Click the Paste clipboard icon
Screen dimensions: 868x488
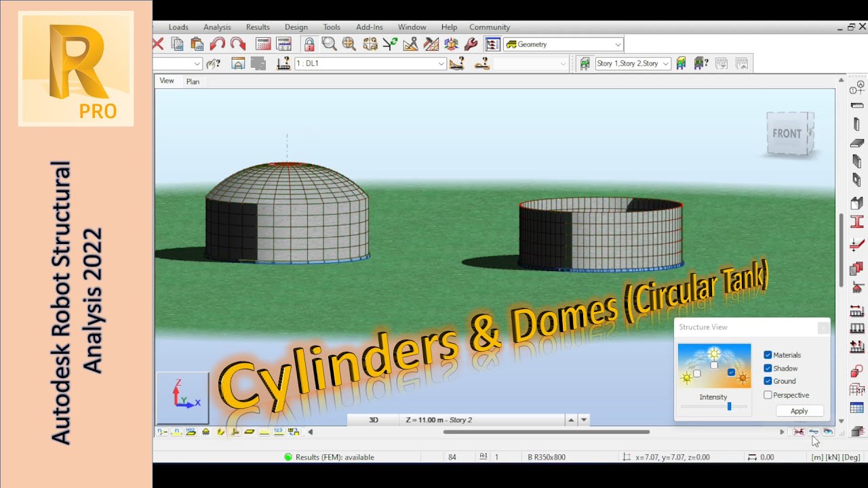click(197, 44)
